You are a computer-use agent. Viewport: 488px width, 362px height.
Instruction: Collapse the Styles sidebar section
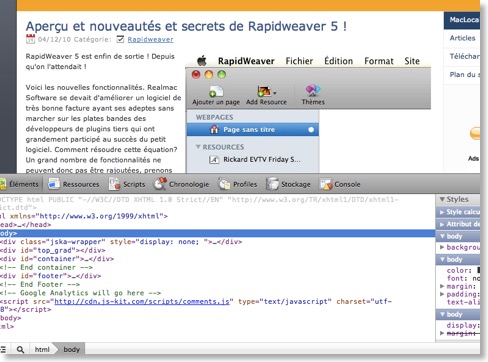coord(442,199)
